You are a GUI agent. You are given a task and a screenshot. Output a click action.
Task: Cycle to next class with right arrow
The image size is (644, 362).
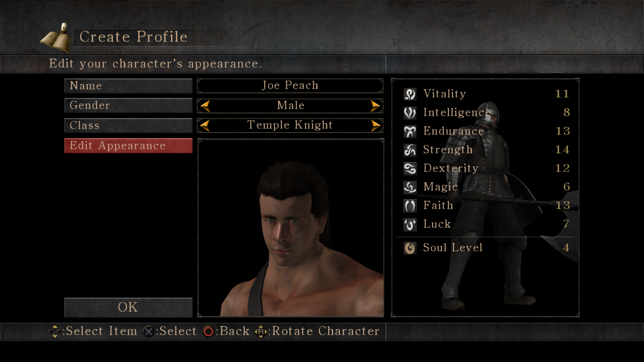pos(375,126)
